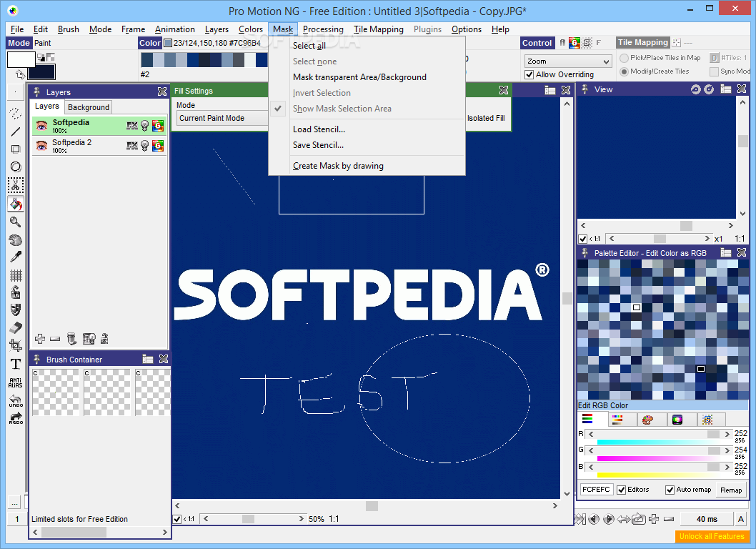This screenshot has width=756, height=549.
Task: Click the Undo icon
Action: (x=16, y=401)
